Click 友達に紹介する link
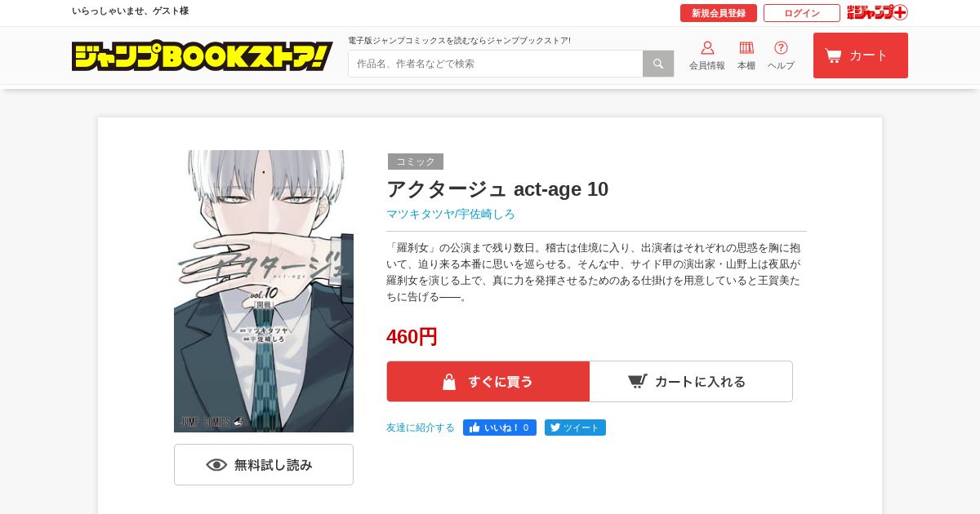This screenshot has height=514, width=980. [421, 428]
